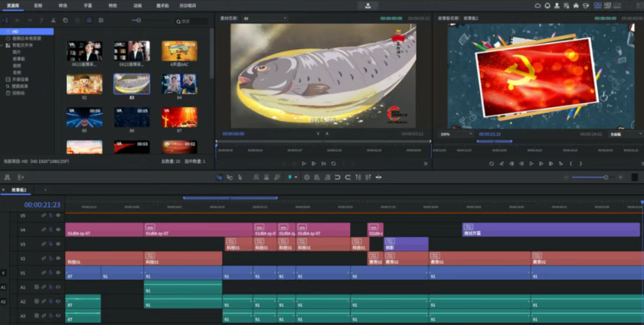Click the cut scissors icon in resource toolbar

pos(53,20)
